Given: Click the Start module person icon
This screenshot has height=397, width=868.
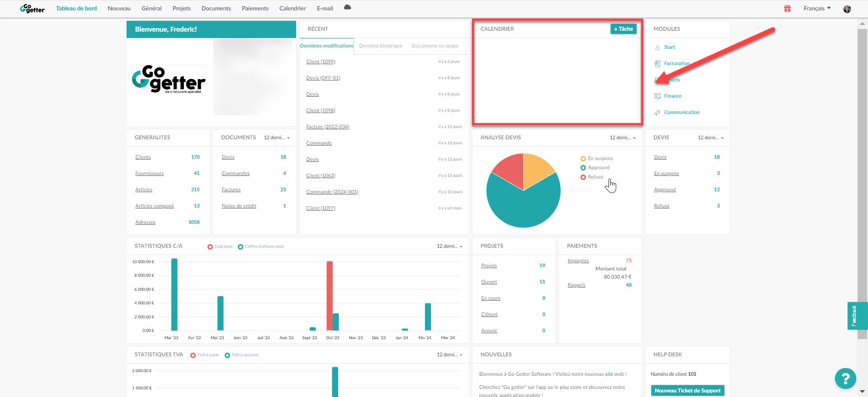Looking at the screenshot, I should pos(657,47).
